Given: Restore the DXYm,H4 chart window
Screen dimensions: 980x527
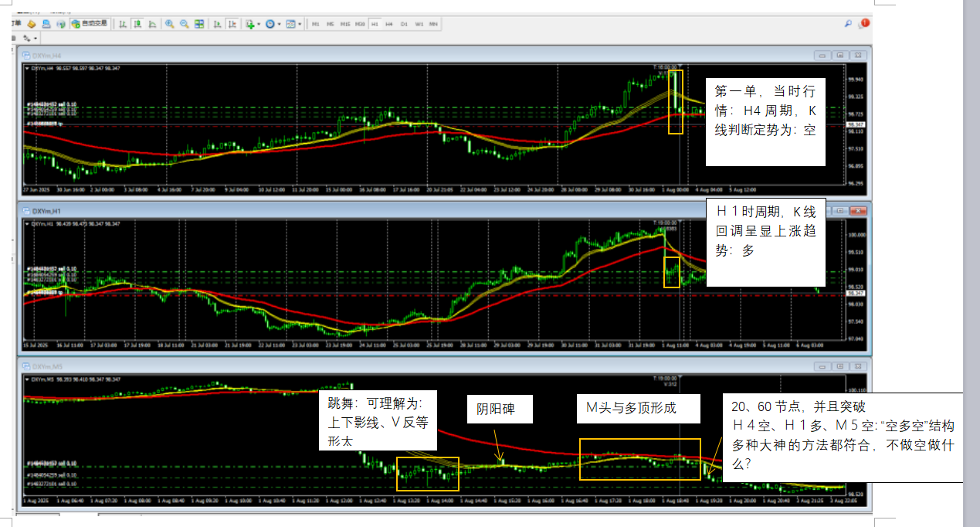Looking at the screenshot, I should pos(840,56).
